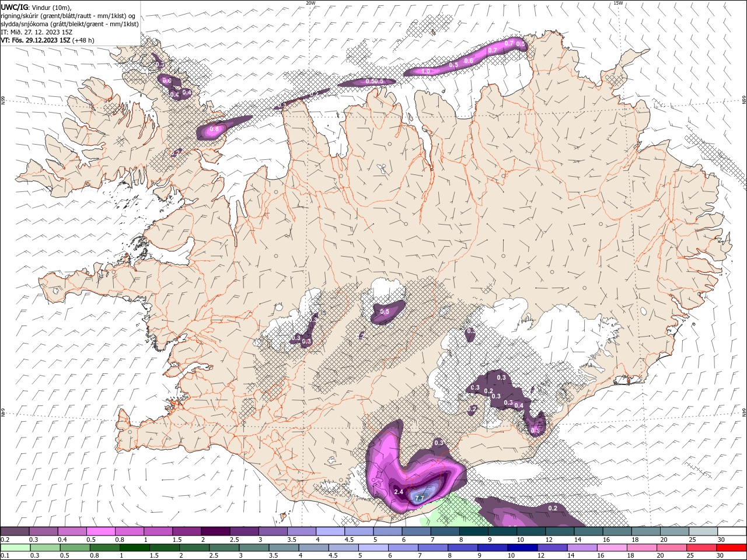Select the purple-row swatch between 1 and 1.5

coord(158,531)
